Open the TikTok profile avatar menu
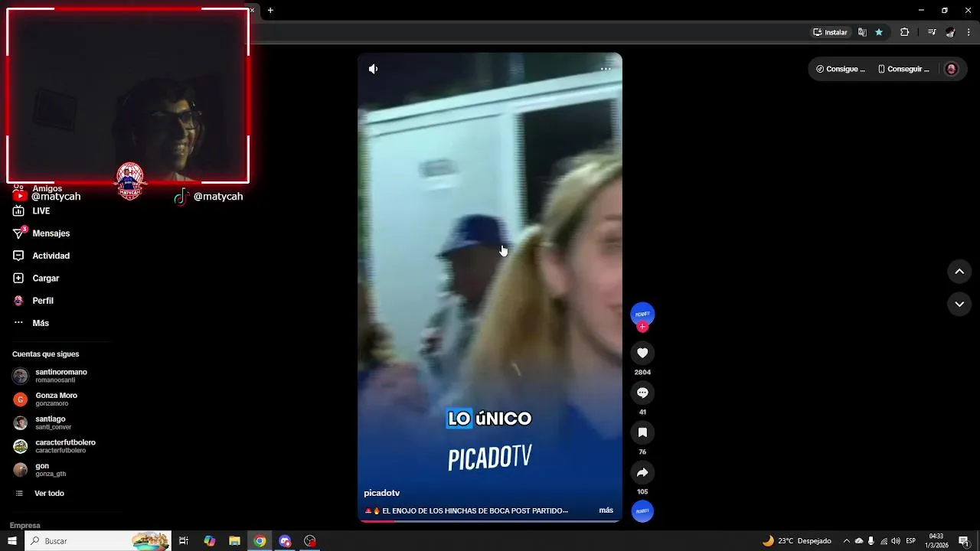The width and height of the screenshot is (980, 551). tap(952, 69)
